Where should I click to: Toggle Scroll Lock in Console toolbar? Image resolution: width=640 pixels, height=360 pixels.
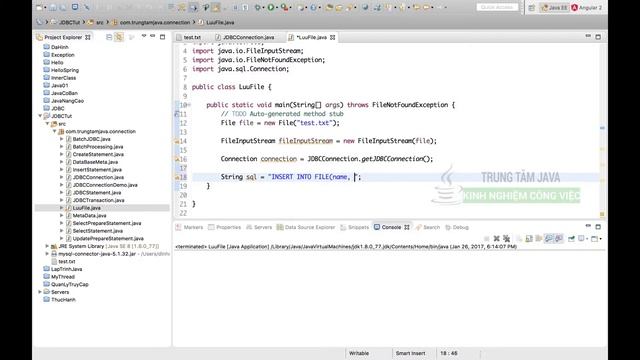tap(529, 238)
